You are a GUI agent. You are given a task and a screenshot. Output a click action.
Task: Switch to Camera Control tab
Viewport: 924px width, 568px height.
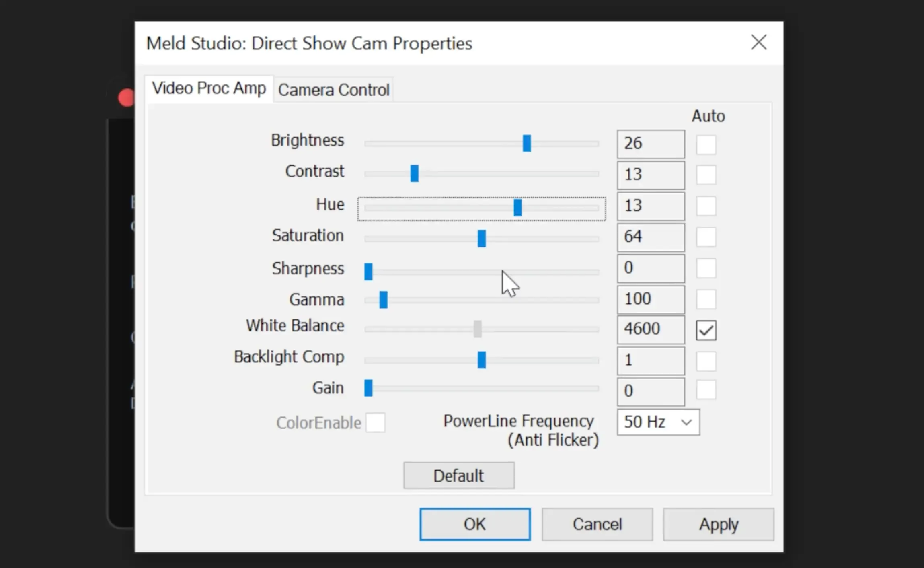click(333, 88)
